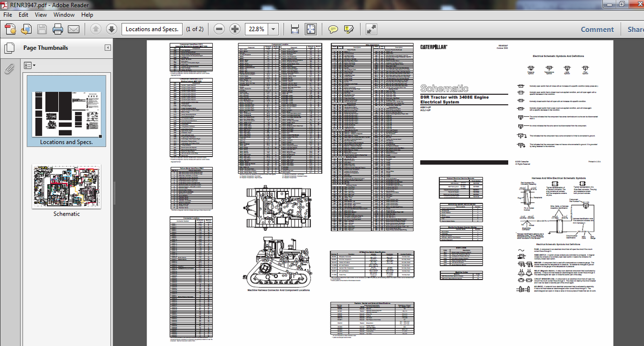
Task: Go to previous page arrow
Action: [x=96, y=29]
